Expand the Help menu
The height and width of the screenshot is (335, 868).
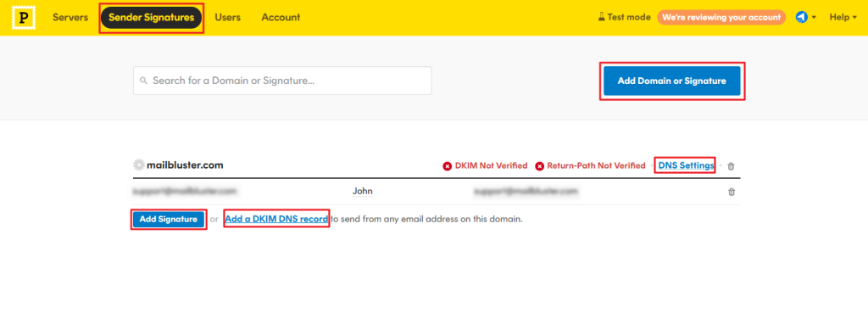(843, 17)
